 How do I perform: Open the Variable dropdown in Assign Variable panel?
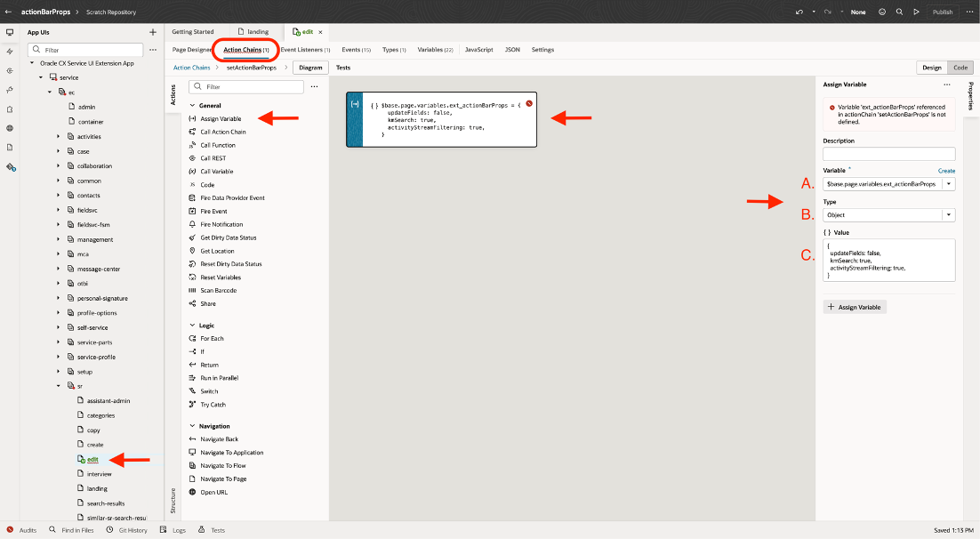[948, 183]
